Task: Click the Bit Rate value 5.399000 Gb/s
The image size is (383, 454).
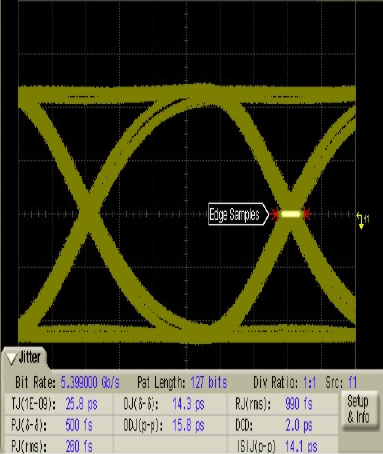Action: point(90,382)
